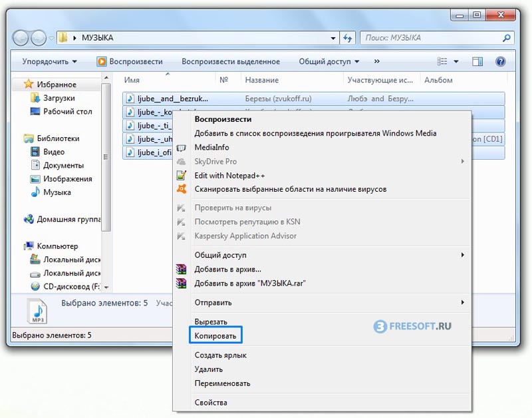The image size is (532, 418).
Task: Select Удалить in the context menu
Action: coord(208,369)
